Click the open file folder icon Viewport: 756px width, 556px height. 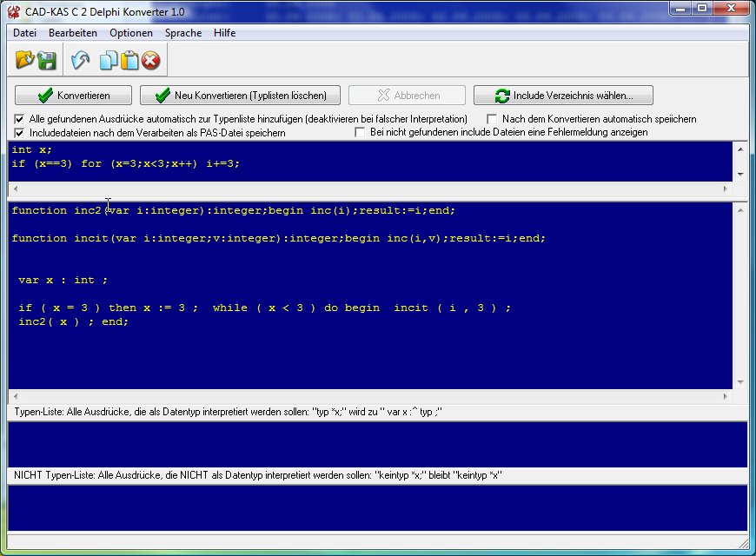(25, 60)
